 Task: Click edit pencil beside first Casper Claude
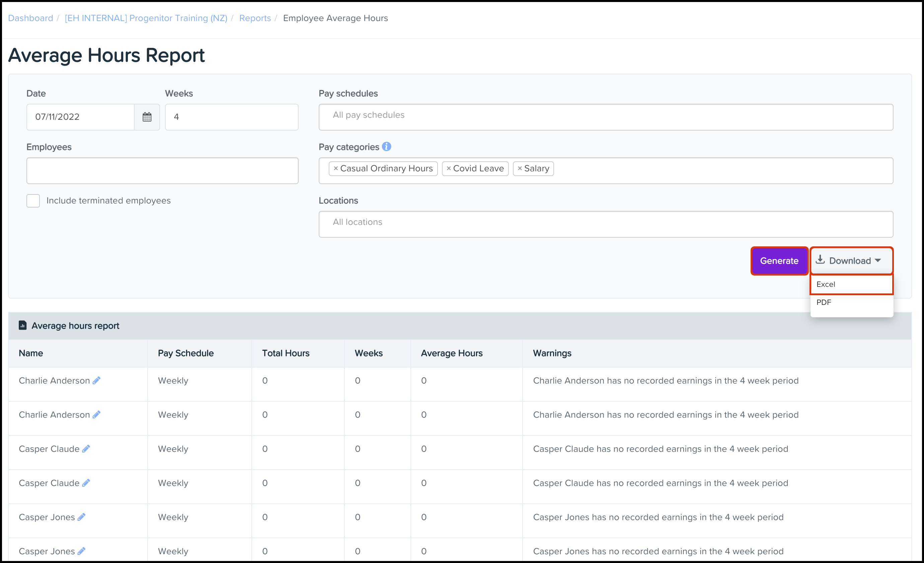tap(86, 449)
